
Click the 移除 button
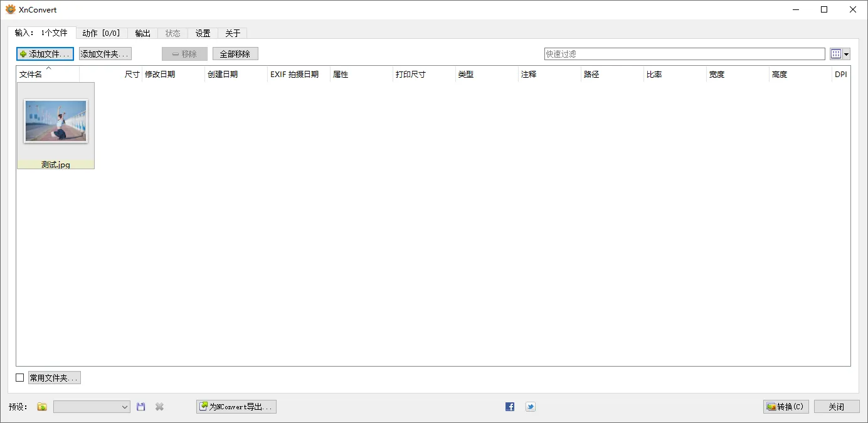184,54
